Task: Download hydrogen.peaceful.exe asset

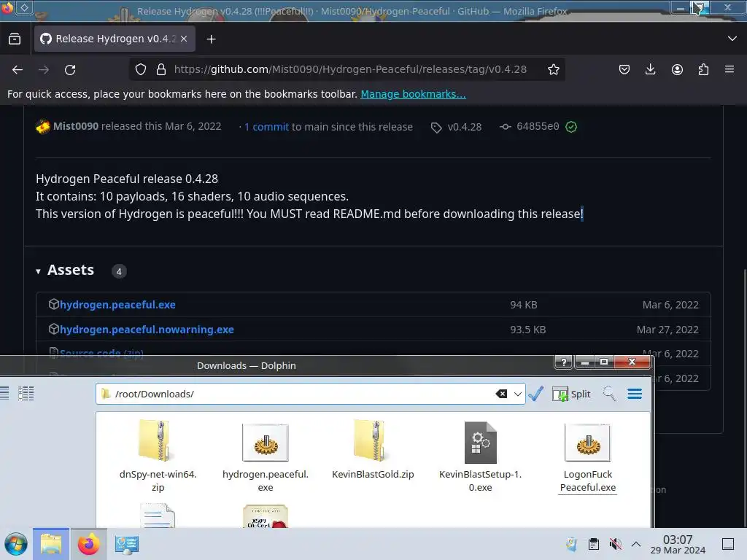Action: 117,305
